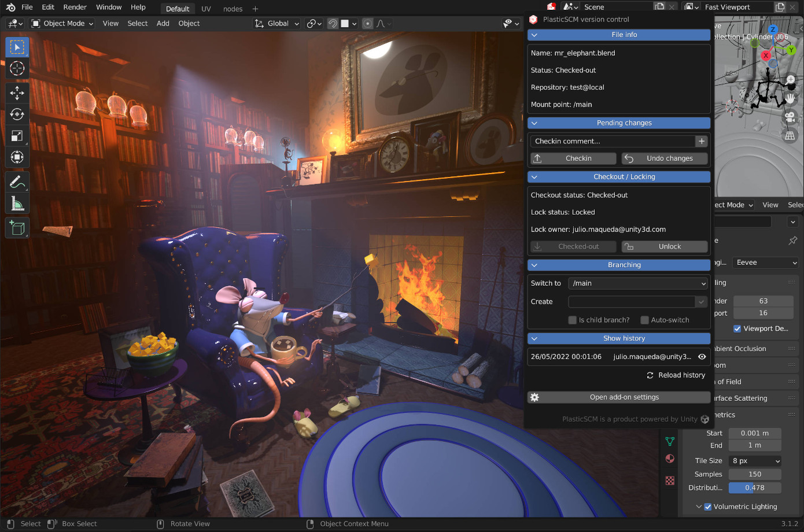Click the Pan hand gizmo icon
This screenshot has width=804, height=532.
790,98
